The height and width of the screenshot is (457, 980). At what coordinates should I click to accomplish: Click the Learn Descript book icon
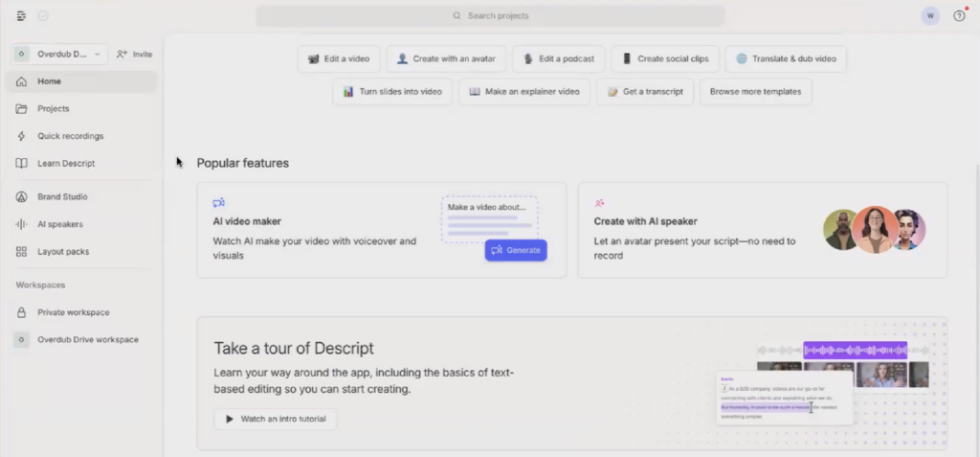coord(21,164)
